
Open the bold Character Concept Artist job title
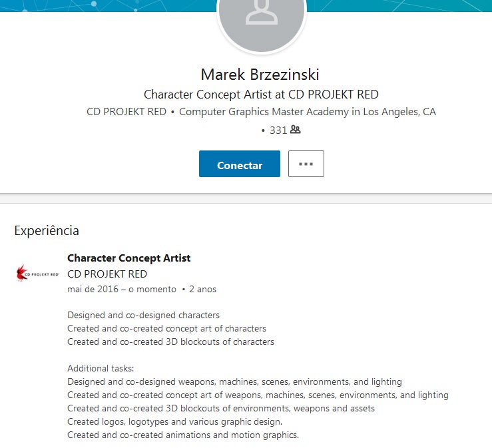click(128, 258)
